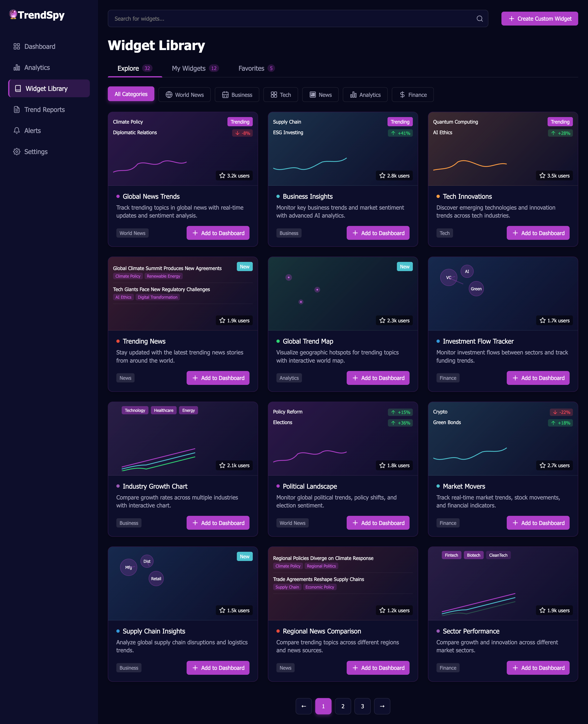Click the Analytics bar chart sidebar icon
Image resolution: width=588 pixels, height=724 pixels.
coord(17,67)
